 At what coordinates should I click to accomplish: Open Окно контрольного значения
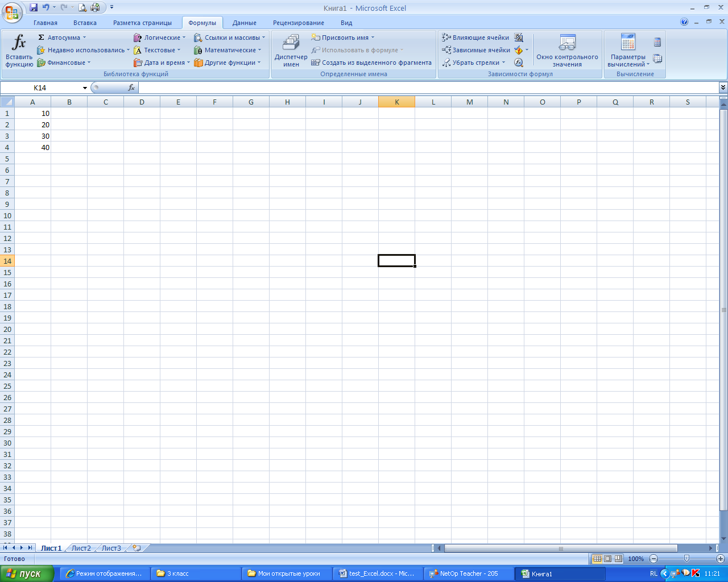click(567, 50)
